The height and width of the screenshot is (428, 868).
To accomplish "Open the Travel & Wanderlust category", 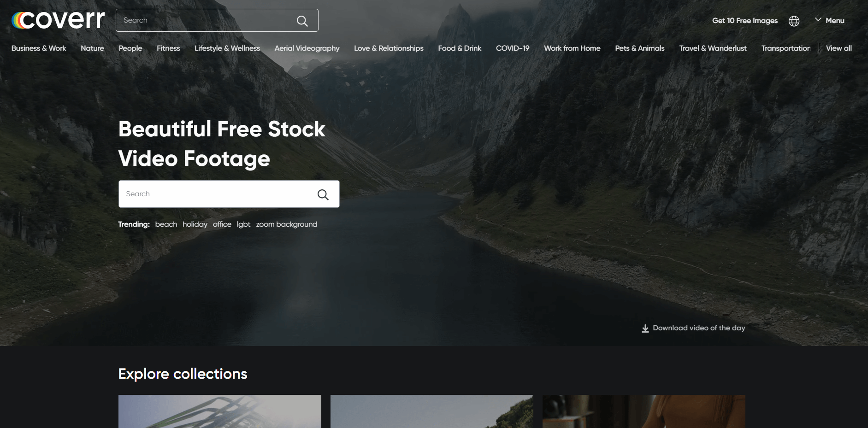I will (x=713, y=48).
